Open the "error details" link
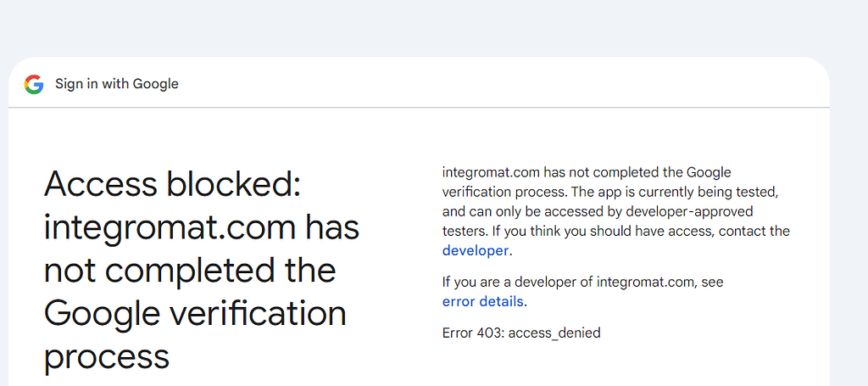 click(484, 301)
